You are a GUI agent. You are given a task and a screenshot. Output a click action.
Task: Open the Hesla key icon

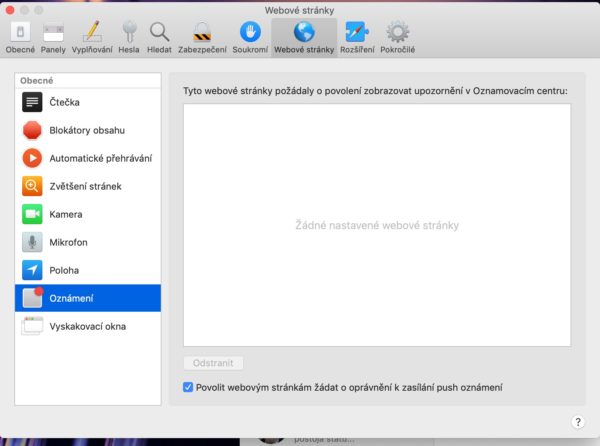click(129, 34)
